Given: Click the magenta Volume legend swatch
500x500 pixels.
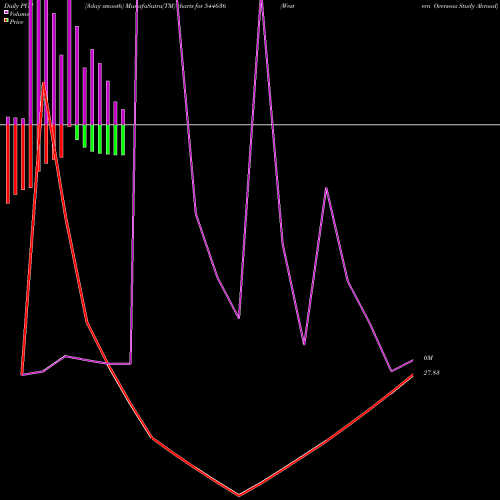Looking at the screenshot, I should 6,12.
